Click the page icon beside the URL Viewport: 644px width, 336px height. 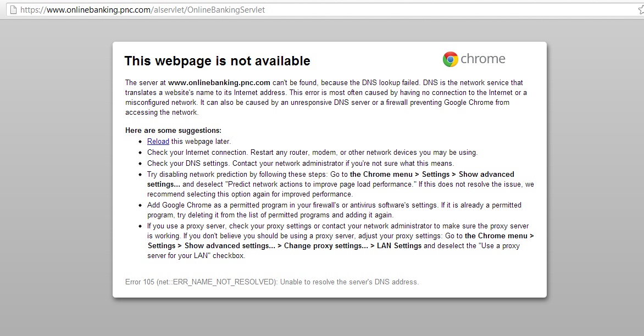click(x=13, y=10)
